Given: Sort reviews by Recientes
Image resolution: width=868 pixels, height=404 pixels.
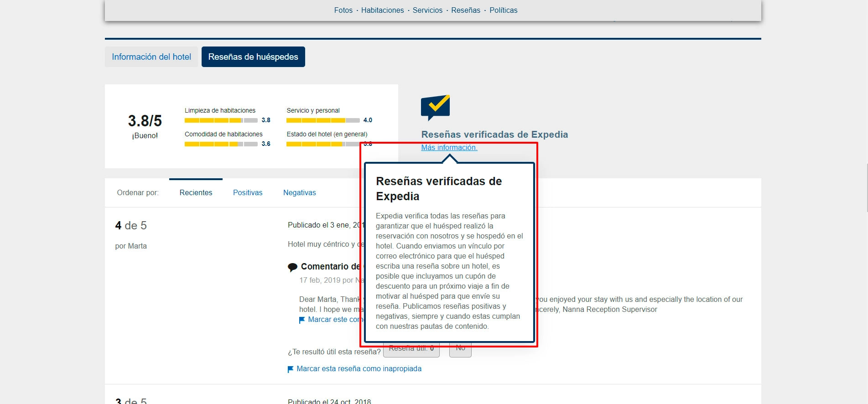Looking at the screenshot, I should (196, 192).
